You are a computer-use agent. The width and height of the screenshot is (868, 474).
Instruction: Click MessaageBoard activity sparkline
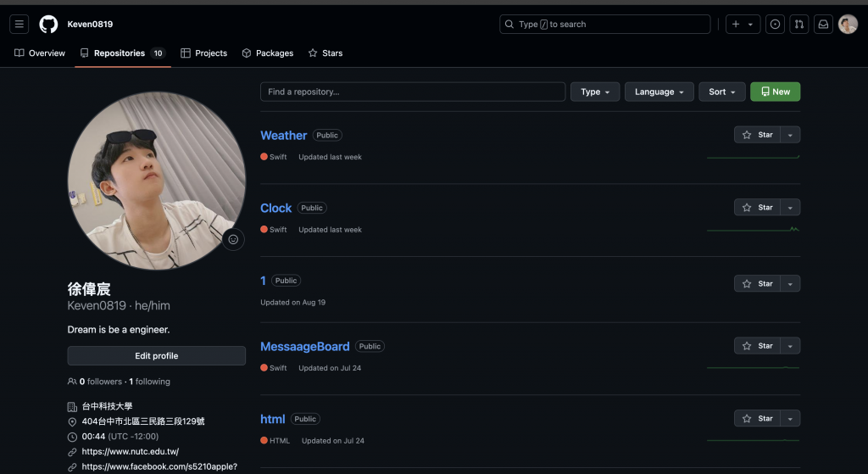[754, 368]
